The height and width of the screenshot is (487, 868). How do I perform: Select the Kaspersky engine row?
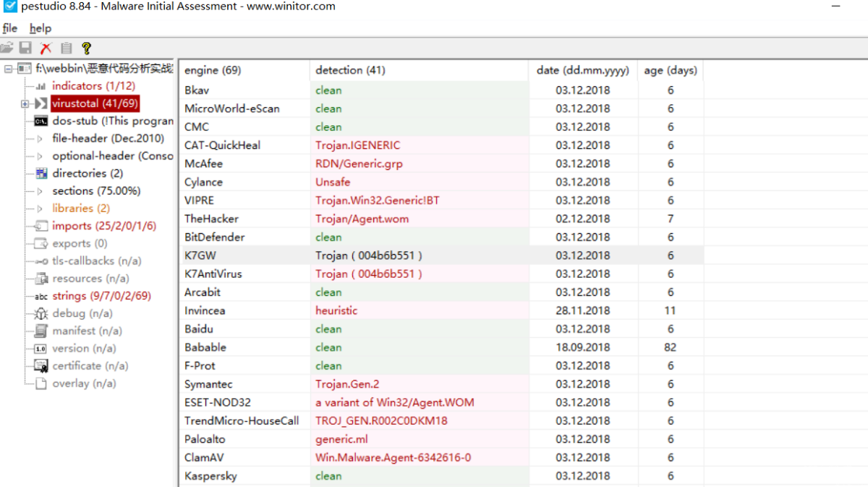tap(441, 476)
